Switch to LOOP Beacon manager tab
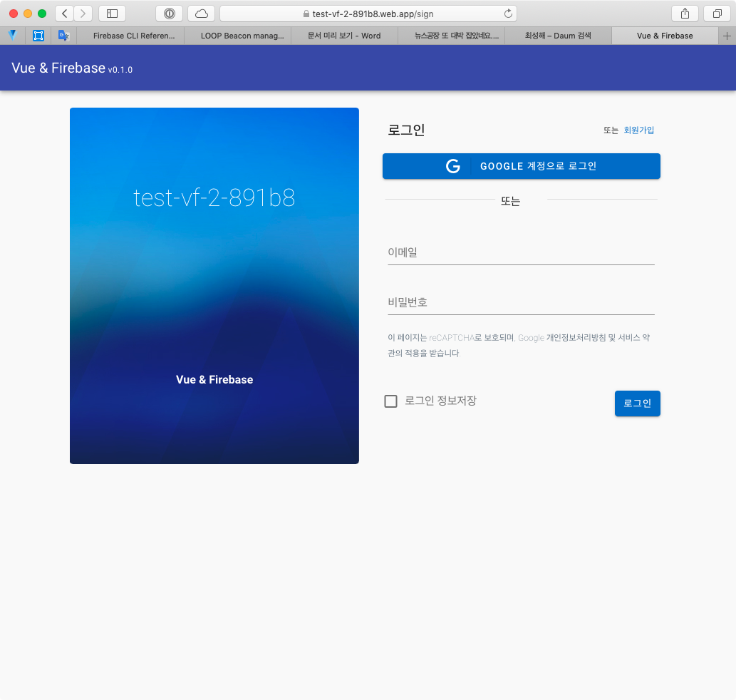736x700 pixels. coord(237,36)
